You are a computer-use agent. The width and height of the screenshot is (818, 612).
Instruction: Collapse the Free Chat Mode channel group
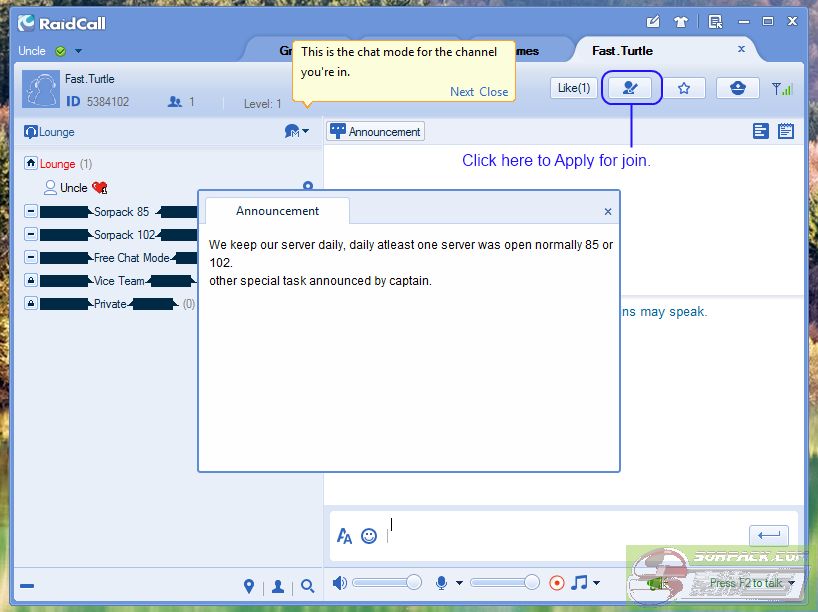[31, 257]
